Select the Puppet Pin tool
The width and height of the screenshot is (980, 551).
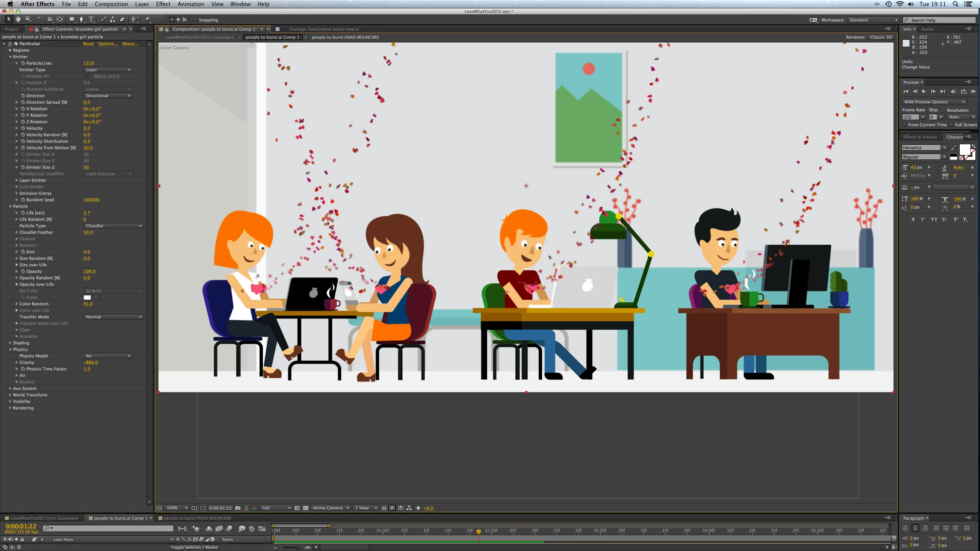(x=147, y=20)
